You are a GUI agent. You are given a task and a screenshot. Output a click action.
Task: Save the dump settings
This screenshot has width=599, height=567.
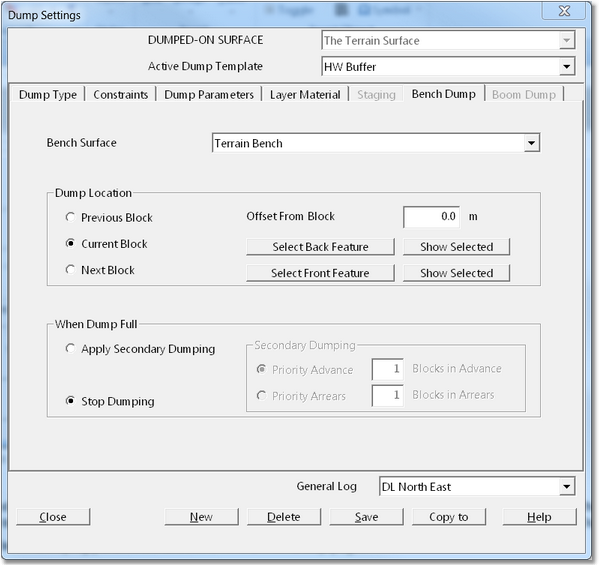[366, 517]
